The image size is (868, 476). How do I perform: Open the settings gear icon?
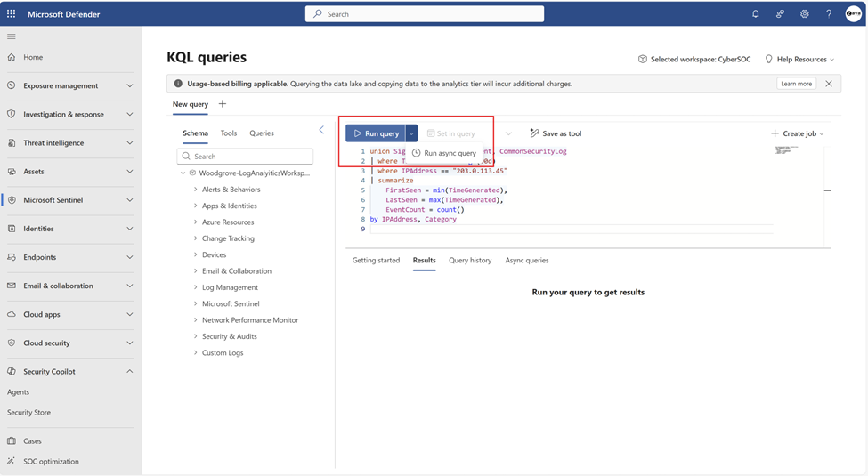[x=804, y=14]
